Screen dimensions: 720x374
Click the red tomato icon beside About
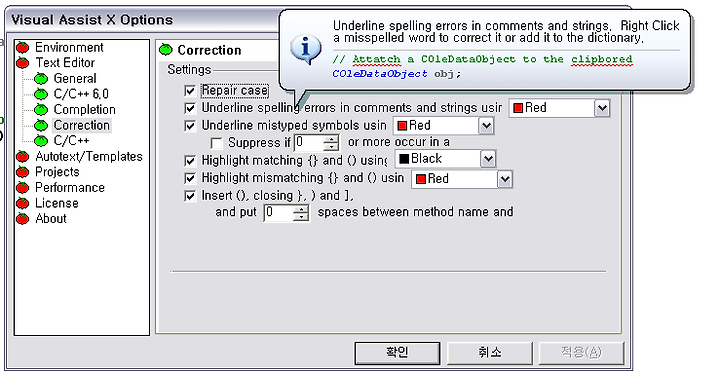[x=22, y=219]
